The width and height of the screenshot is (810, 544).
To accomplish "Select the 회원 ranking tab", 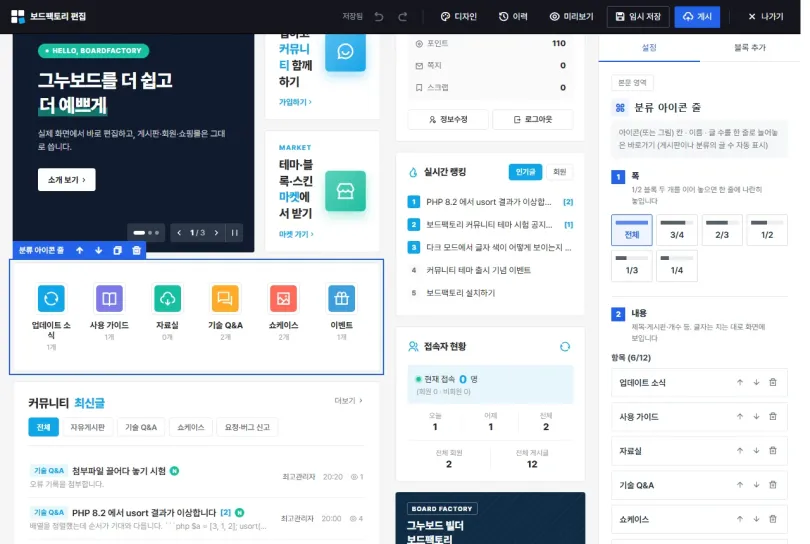I will click(559, 172).
